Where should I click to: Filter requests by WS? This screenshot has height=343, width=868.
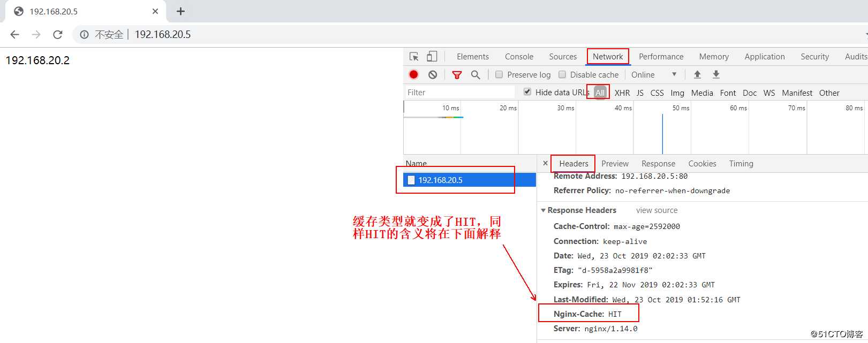pyautogui.click(x=769, y=93)
